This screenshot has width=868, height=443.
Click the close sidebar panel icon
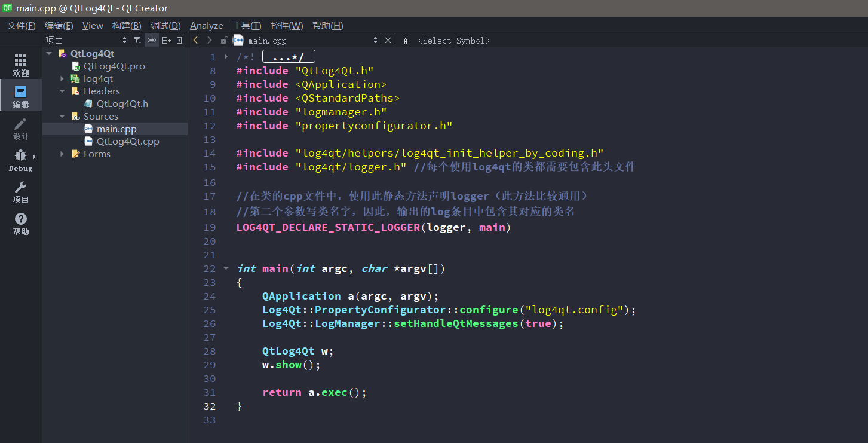180,40
